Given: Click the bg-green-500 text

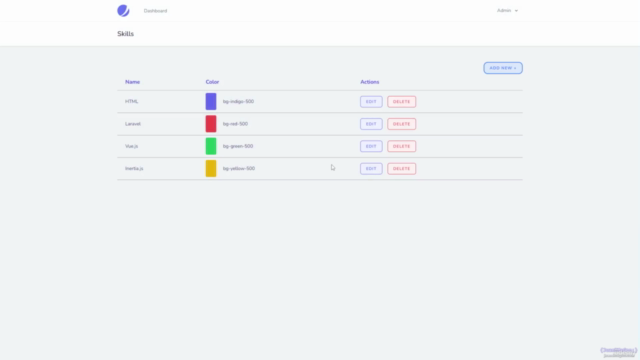Looking at the screenshot, I should click(238, 146).
